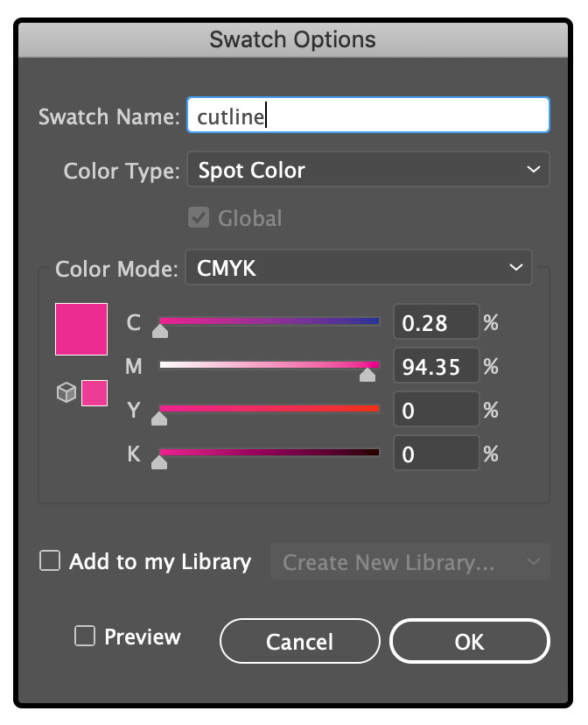Click the Black (K) slider handle
The height and width of the screenshot is (725, 588).
[x=159, y=462]
